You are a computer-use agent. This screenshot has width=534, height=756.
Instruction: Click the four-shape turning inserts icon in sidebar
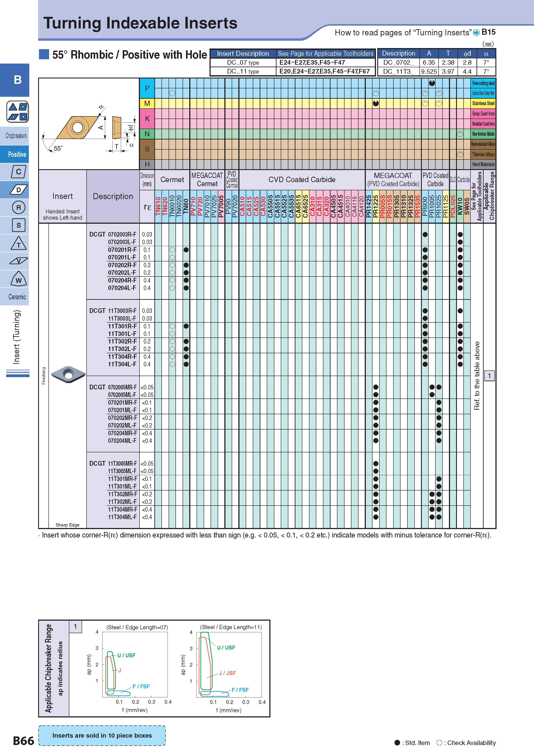click(x=18, y=112)
